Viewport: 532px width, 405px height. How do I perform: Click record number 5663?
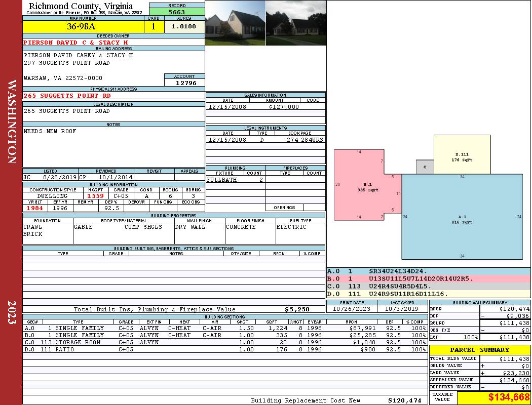177,12
